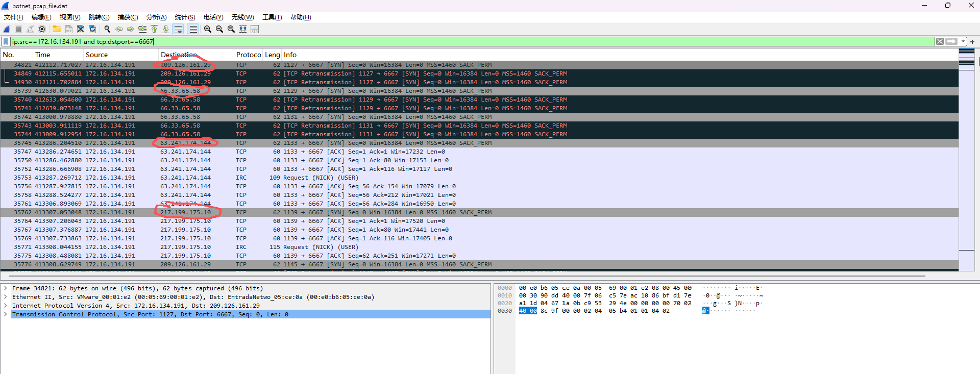The width and height of the screenshot is (980, 374).
Task: Open the 捕获(C) menu
Action: tap(128, 17)
